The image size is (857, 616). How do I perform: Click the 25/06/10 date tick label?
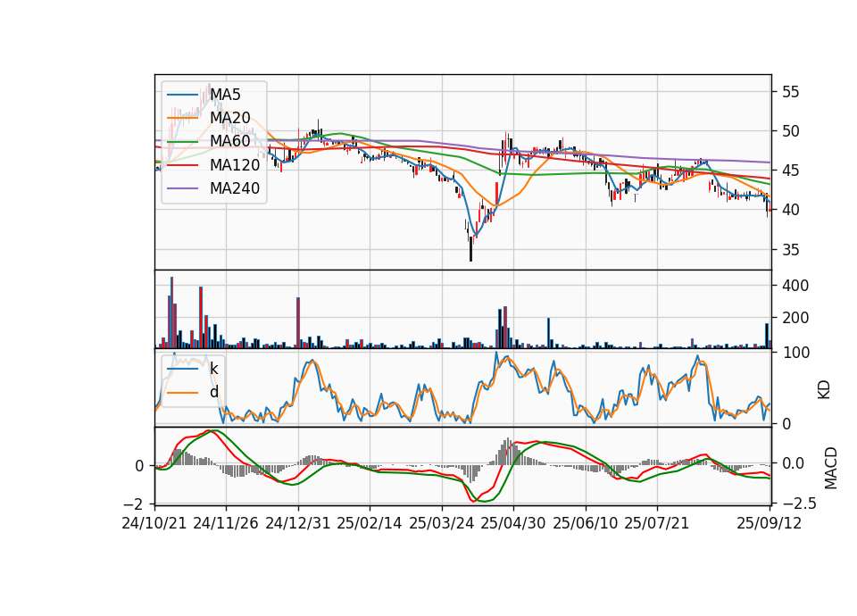(586, 523)
